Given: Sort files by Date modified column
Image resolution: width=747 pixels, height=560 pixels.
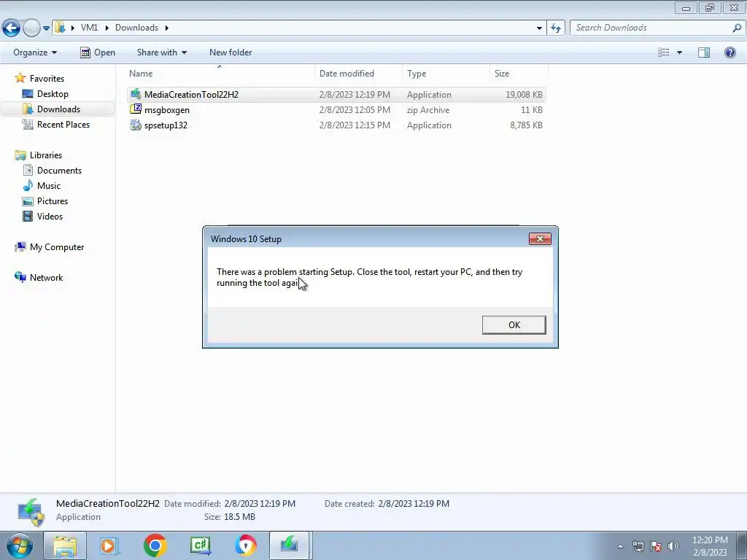Looking at the screenshot, I should pos(358,74).
